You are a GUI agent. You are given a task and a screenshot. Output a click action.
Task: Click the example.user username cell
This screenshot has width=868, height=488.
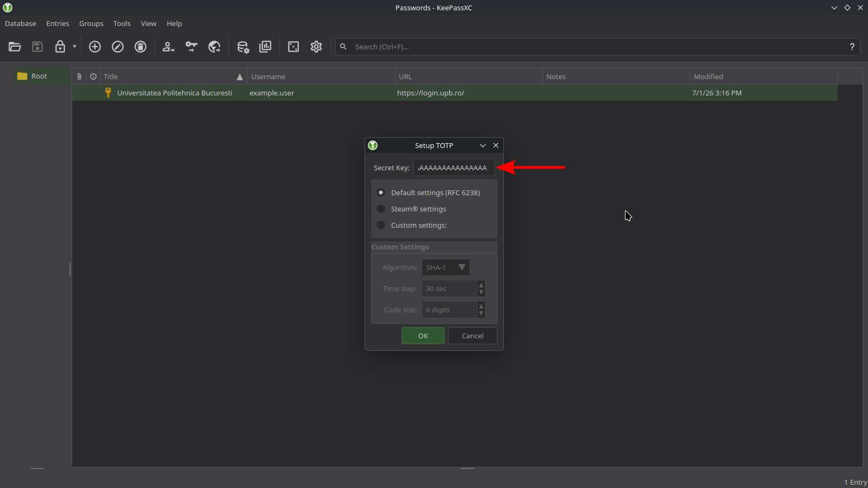click(x=272, y=93)
